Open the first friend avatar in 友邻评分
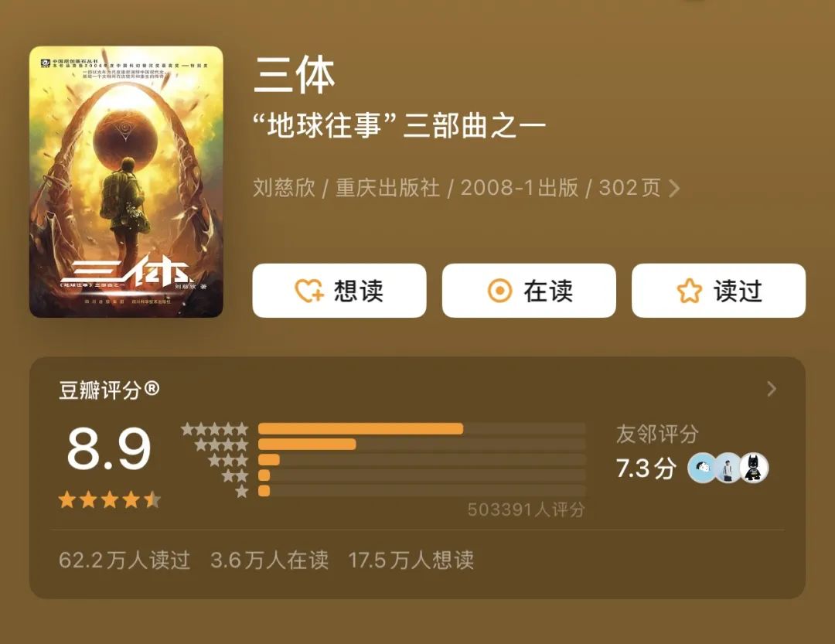 pos(702,469)
